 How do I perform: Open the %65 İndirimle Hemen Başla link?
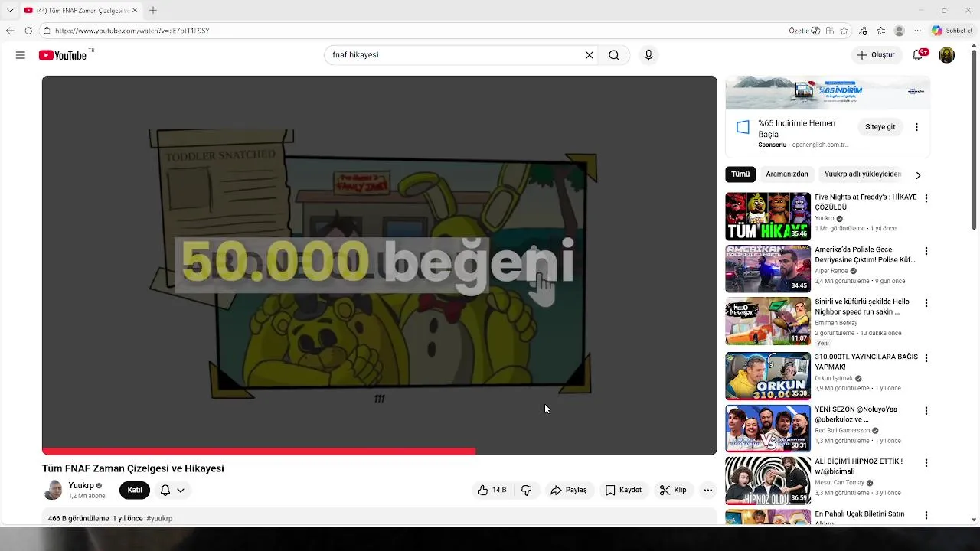796,128
